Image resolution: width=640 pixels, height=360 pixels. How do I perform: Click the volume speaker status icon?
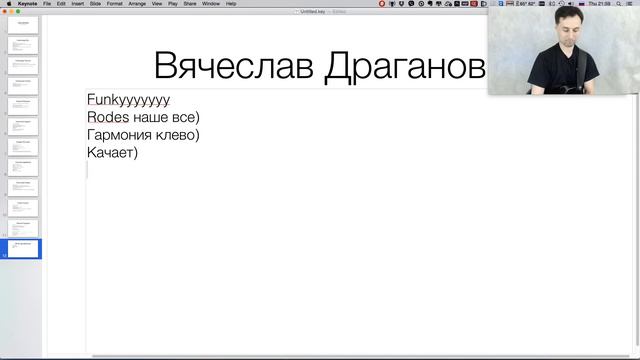(x=571, y=3)
